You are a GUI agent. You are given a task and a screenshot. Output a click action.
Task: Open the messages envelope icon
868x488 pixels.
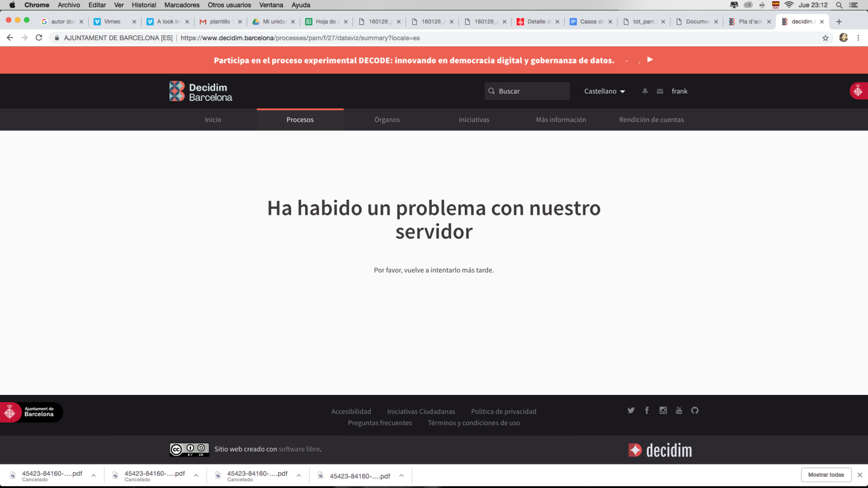coord(660,91)
